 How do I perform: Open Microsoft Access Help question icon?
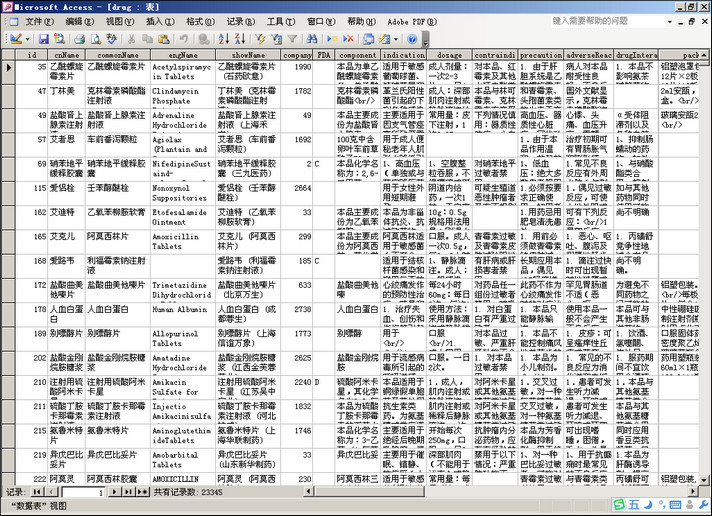coord(412,39)
